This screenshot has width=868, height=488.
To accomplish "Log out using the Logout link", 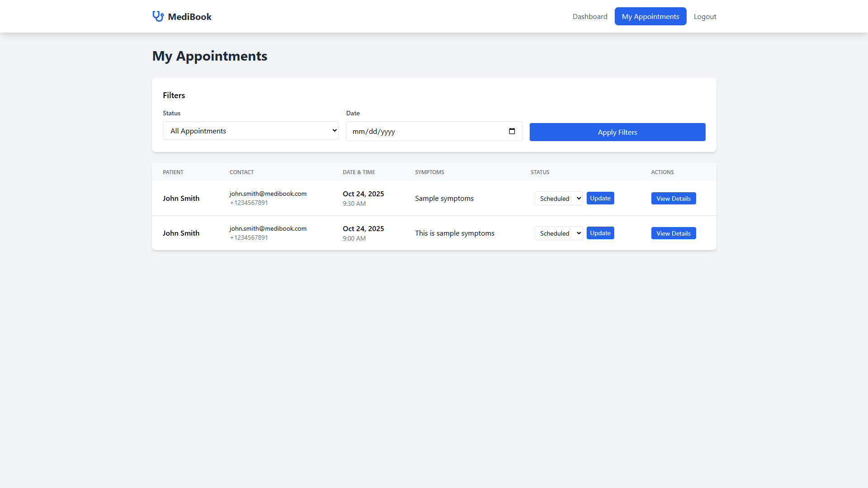I will click(705, 16).
